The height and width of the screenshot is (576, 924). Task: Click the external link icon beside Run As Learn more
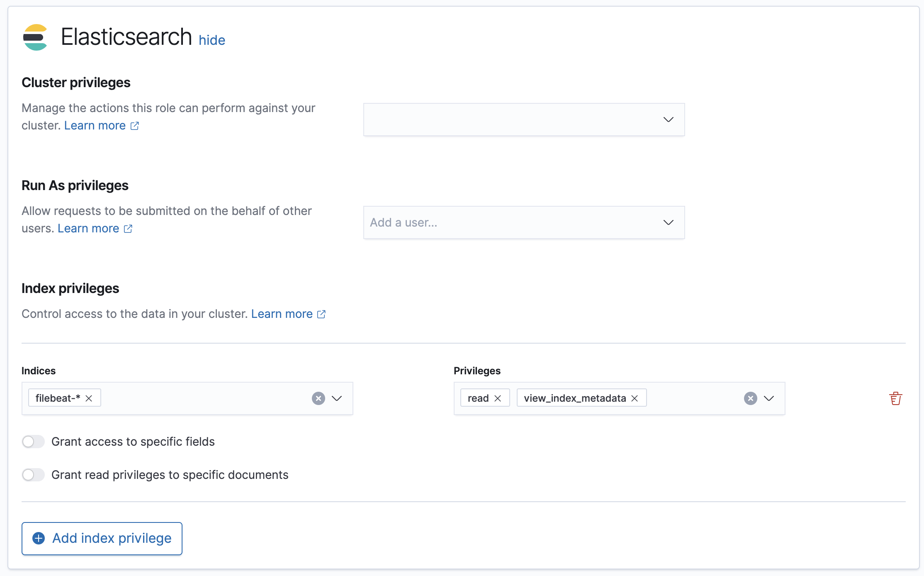click(x=128, y=228)
